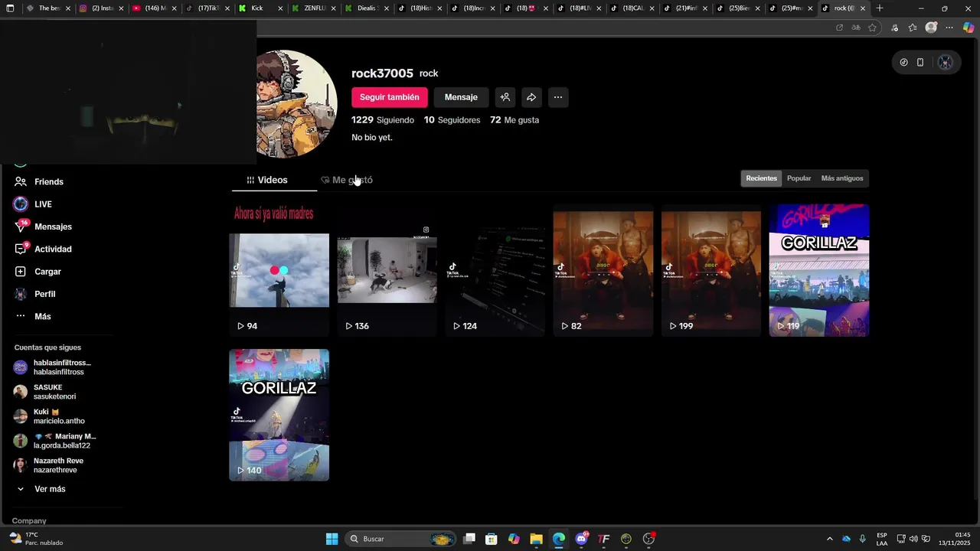The image size is (980, 551).
Task: Open your account avatar at top right
Action: (946, 63)
